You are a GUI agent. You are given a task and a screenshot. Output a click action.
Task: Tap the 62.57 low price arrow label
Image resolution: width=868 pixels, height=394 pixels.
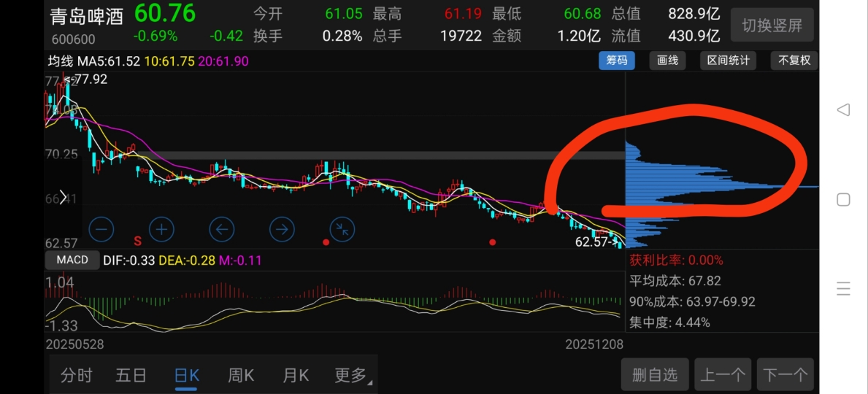point(597,242)
